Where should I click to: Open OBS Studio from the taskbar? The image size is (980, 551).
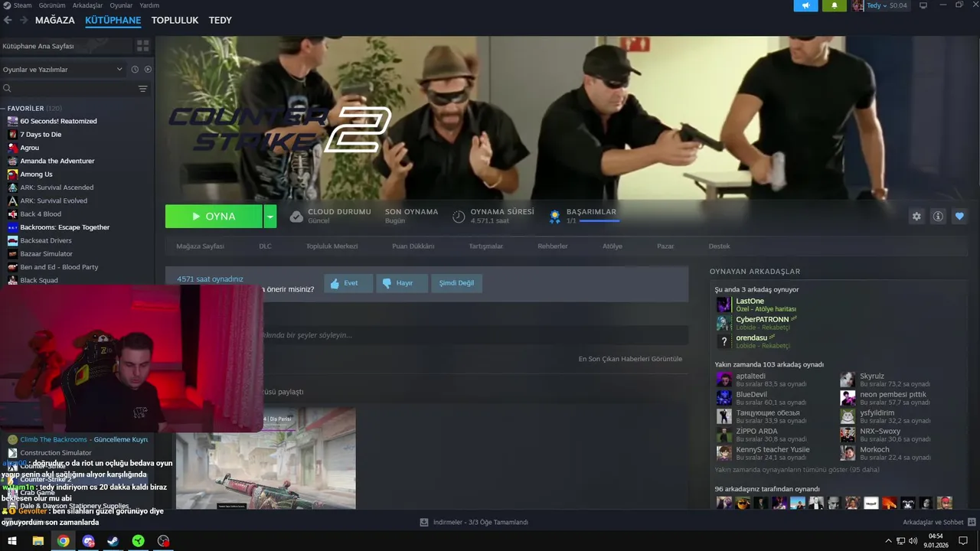tap(163, 541)
